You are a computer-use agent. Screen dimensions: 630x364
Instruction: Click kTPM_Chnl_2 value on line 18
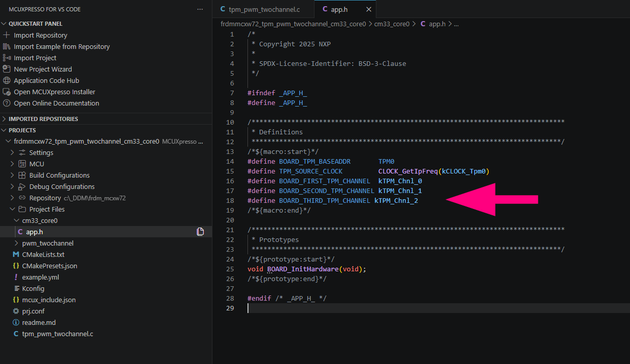coord(396,200)
